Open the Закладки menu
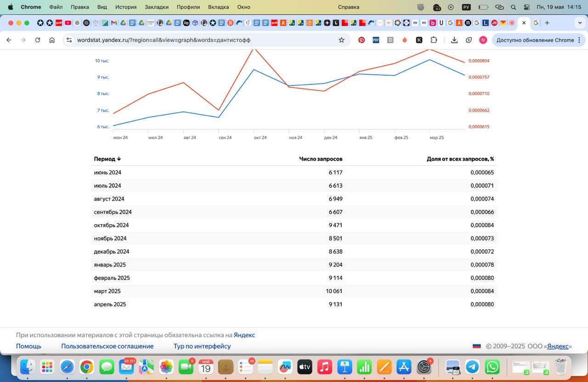 [157, 7]
